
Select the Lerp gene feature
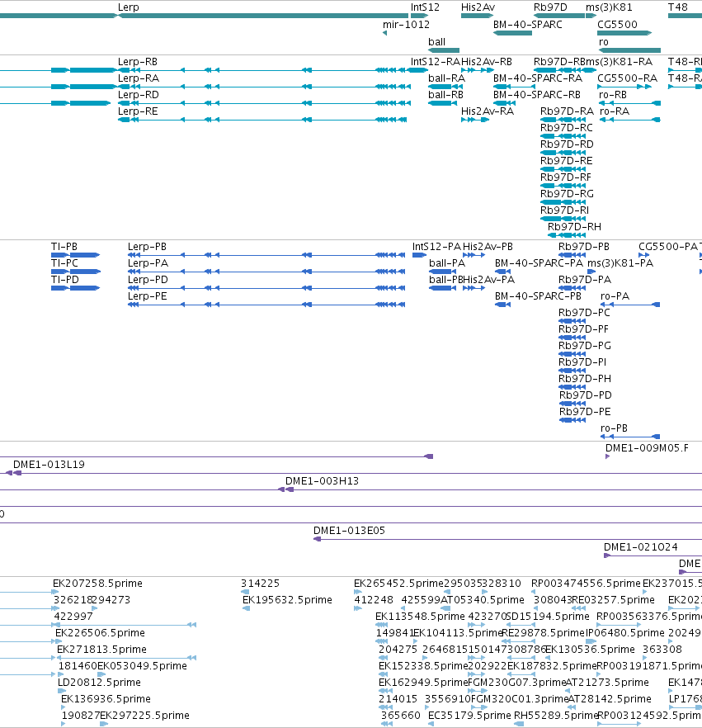click(x=262, y=16)
